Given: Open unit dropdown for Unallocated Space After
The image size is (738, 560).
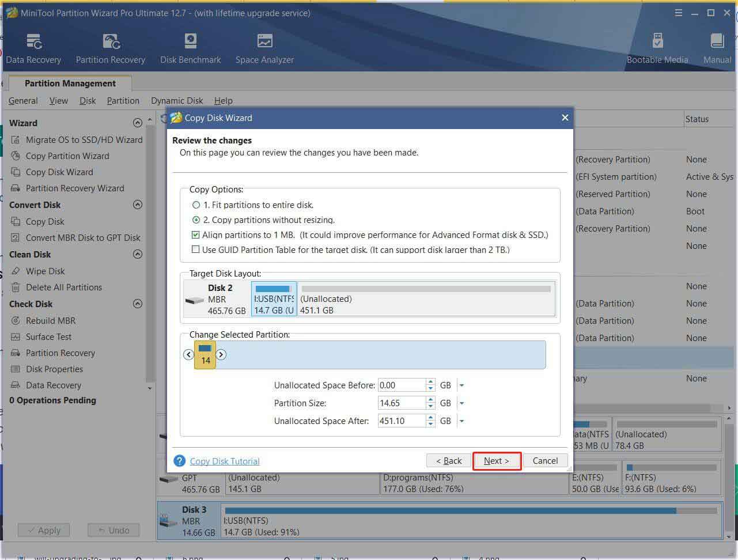Looking at the screenshot, I should (461, 421).
